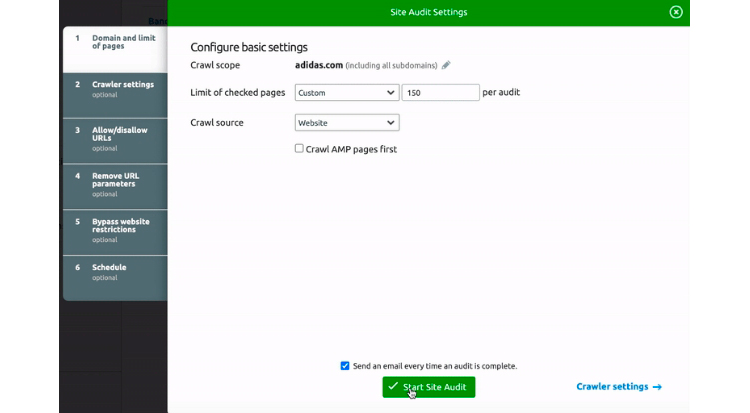Open Bypass website restrictions step

(x=114, y=230)
